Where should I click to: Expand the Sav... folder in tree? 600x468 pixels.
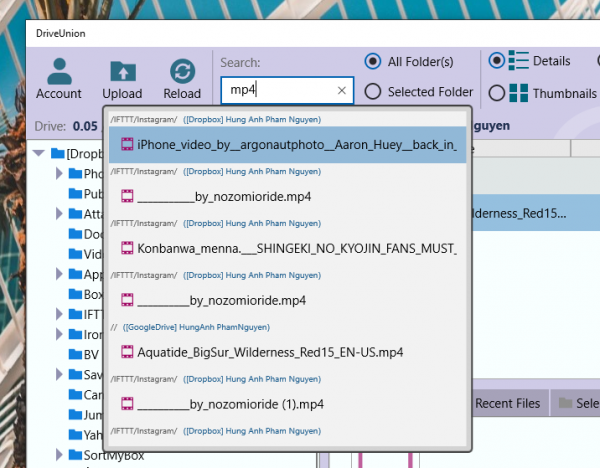(x=59, y=374)
